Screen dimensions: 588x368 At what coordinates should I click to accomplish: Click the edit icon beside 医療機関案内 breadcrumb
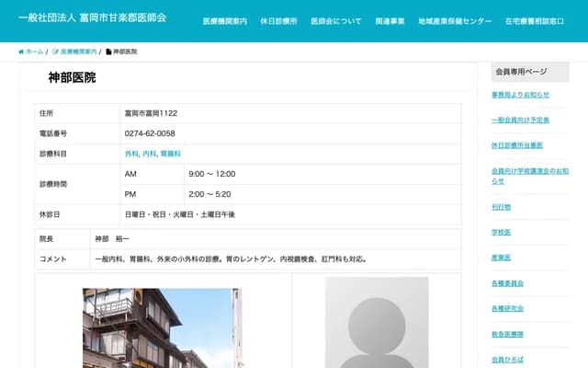[55, 52]
